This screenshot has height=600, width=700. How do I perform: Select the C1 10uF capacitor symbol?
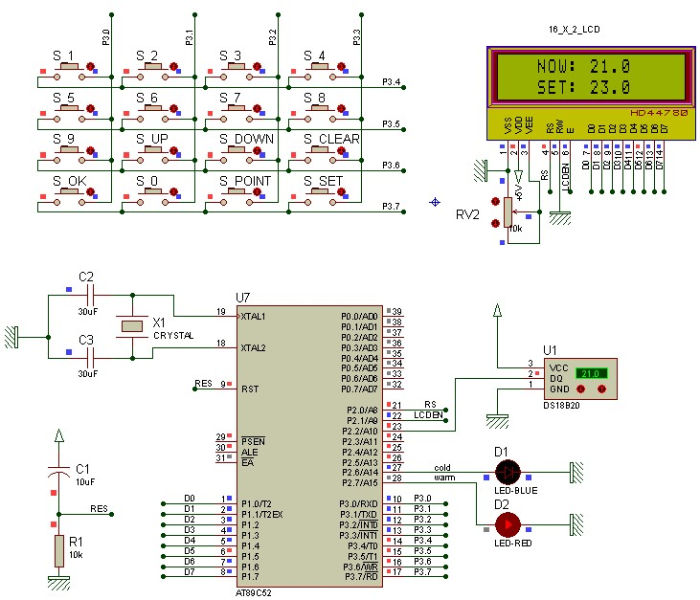(59, 471)
